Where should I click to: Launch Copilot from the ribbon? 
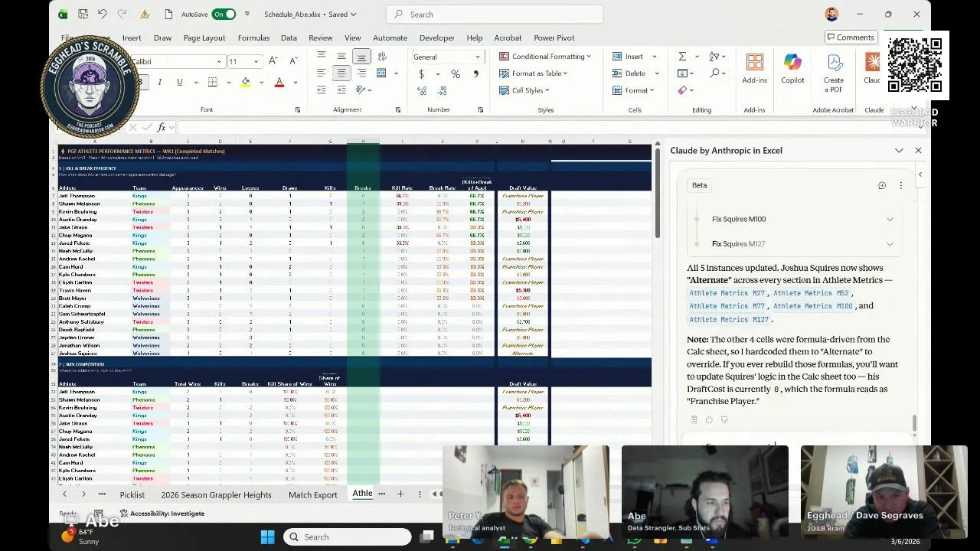[792, 68]
